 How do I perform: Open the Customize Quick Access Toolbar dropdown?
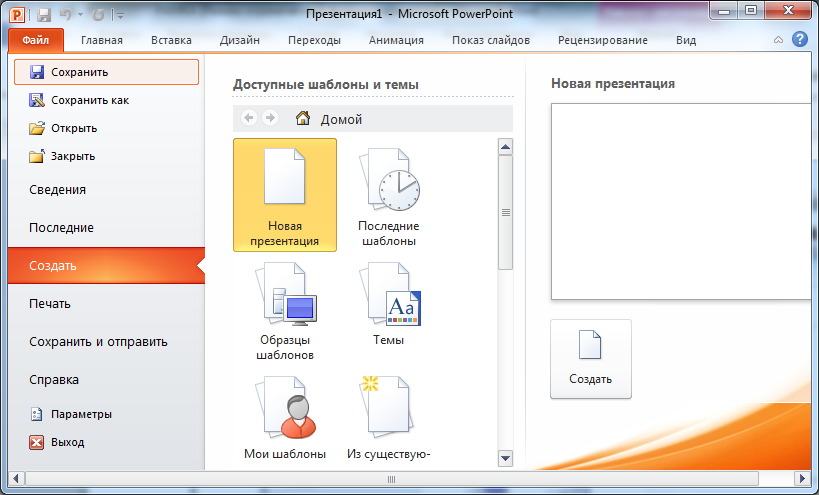pos(120,15)
